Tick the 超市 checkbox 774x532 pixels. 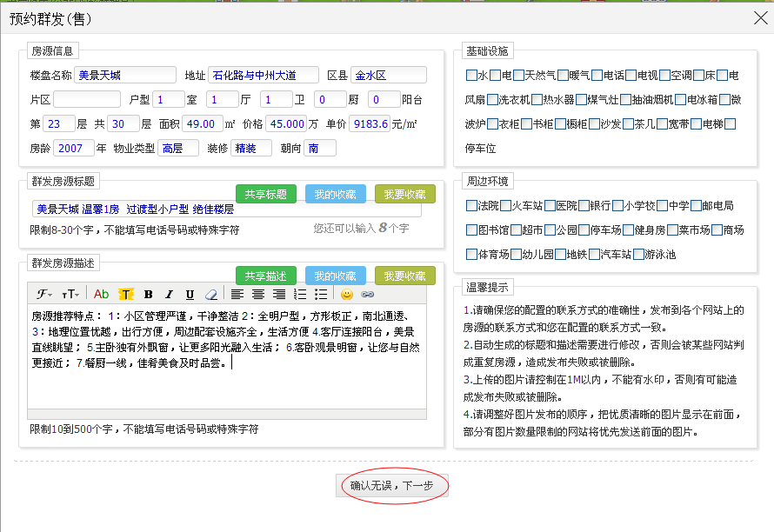pyautogui.click(x=517, y=230)
